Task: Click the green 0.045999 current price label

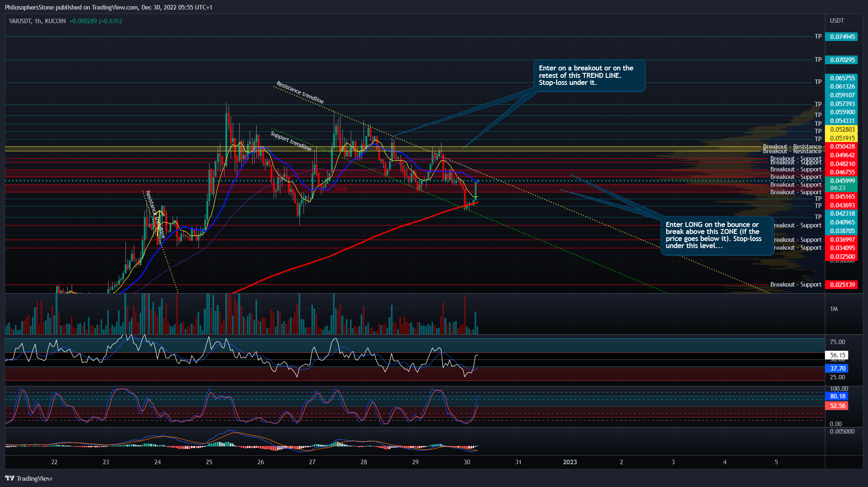Action: pos(841,181)
